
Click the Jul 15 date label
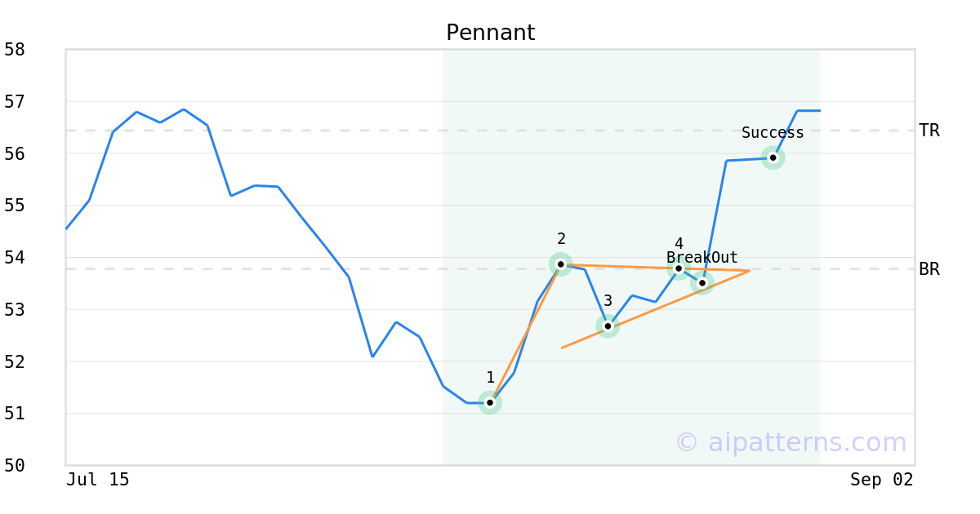[x=98, y=480]
